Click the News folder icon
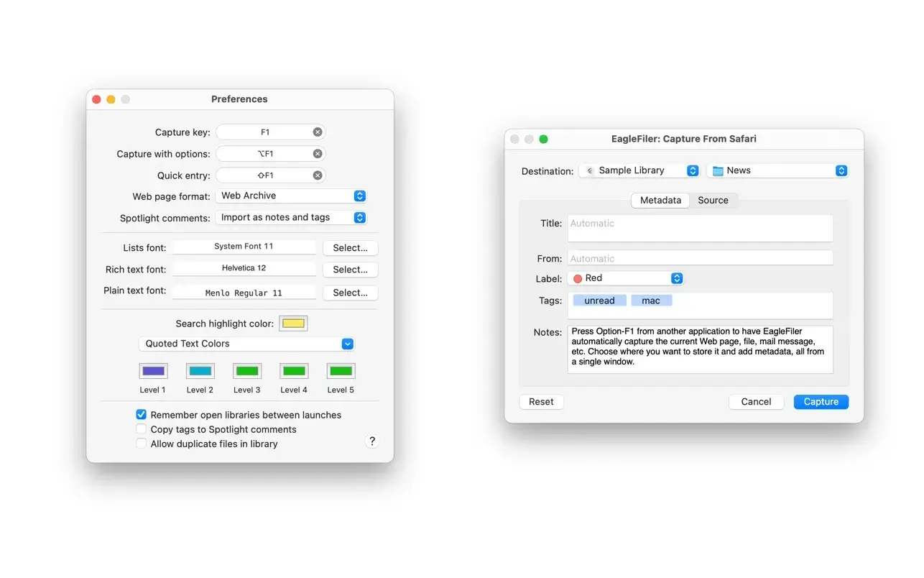Image resolution: width=924 pixels, height=578 pixels. tap(718, 171)
